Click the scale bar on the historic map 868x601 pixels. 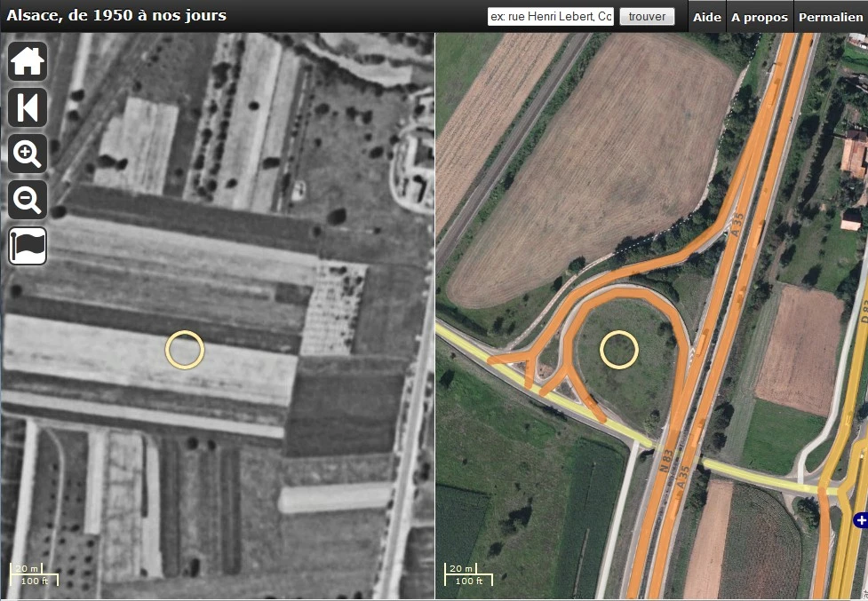[x=34, y=574]
